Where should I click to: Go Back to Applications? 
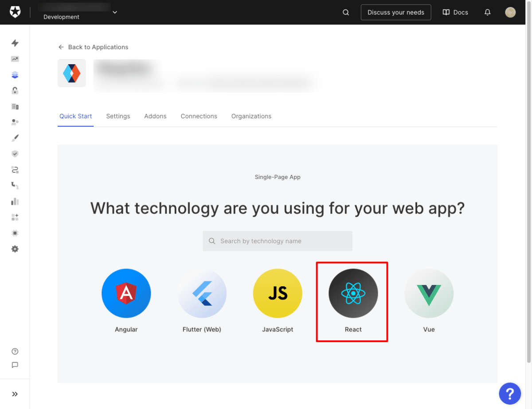point(93,47)
